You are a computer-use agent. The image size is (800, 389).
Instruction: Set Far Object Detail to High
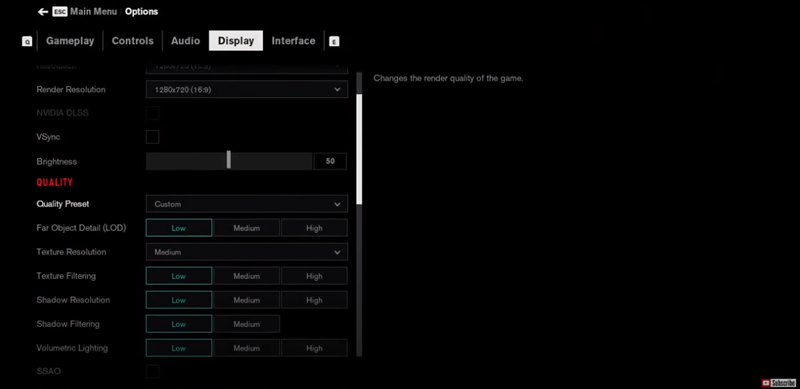[314, 228]
